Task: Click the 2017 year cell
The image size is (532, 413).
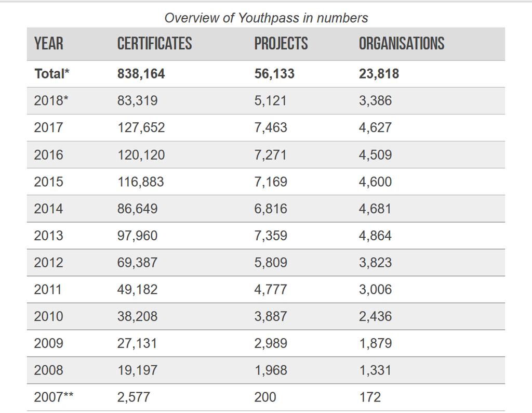Action: click(x=48, y=127)
